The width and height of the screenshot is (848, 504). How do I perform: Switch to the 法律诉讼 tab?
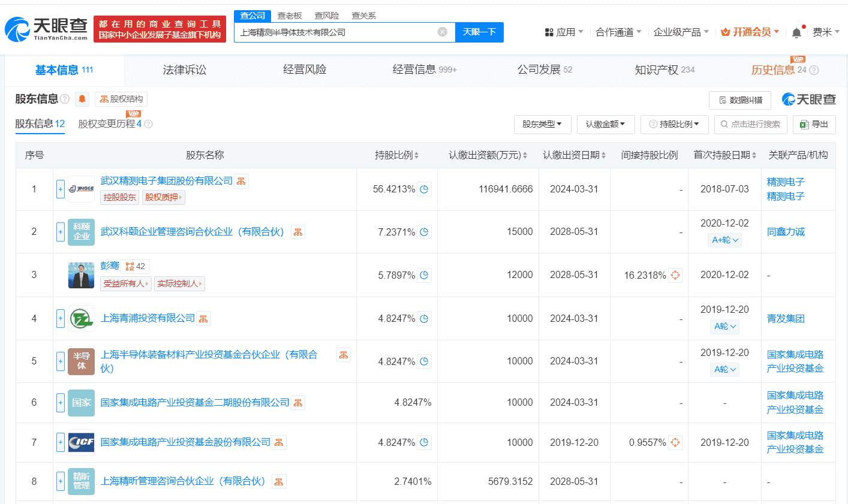pyautogui.click(x=183, y=70)
